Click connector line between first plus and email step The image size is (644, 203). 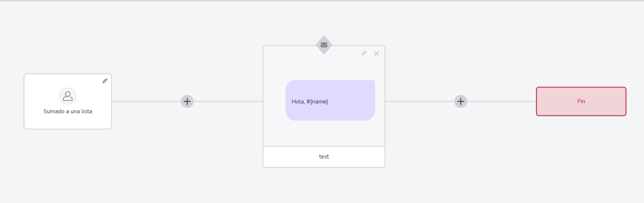coord(228,101)
